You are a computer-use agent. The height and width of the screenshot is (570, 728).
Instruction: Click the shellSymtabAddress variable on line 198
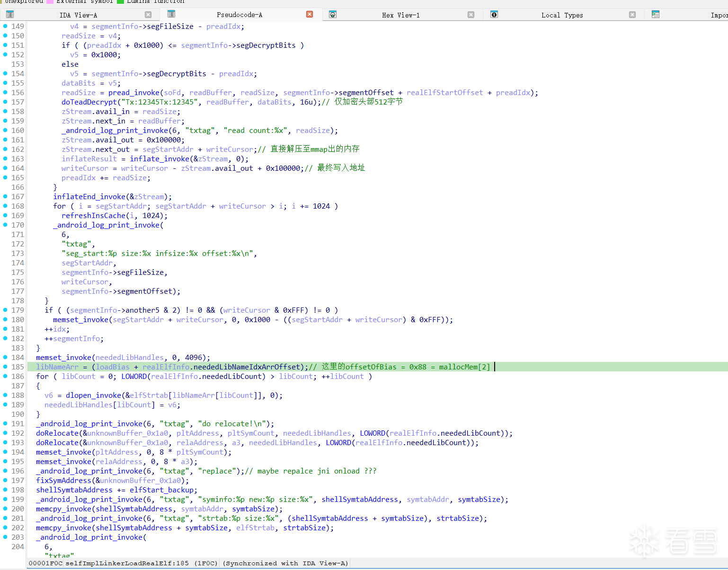[74, 490]
